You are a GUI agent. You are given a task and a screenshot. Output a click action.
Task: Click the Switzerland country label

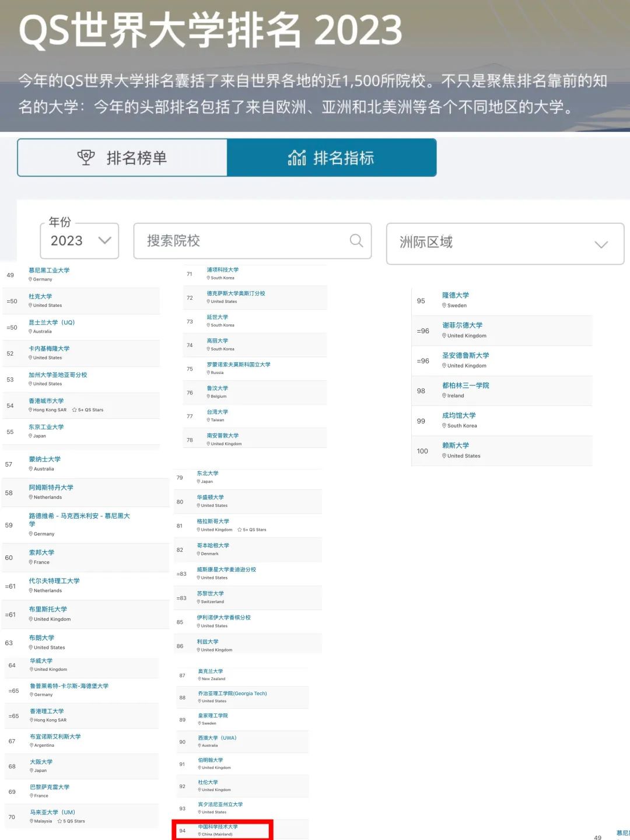[x=212, y=602]
